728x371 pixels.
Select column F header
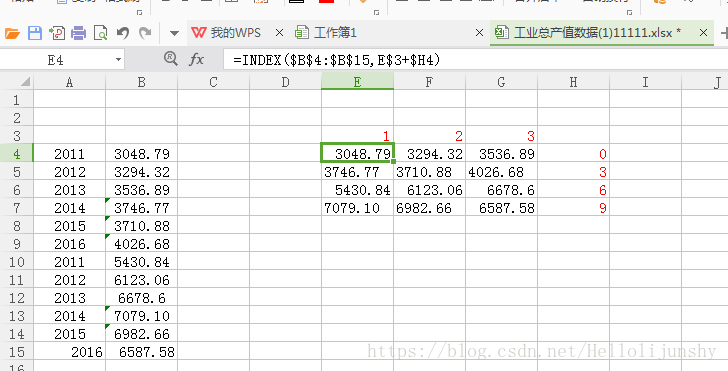[429, 82]
